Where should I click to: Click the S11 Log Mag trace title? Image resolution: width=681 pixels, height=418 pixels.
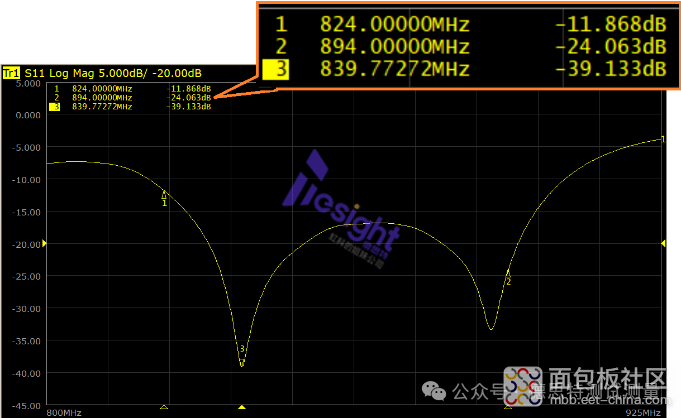(x=113, y=73)
